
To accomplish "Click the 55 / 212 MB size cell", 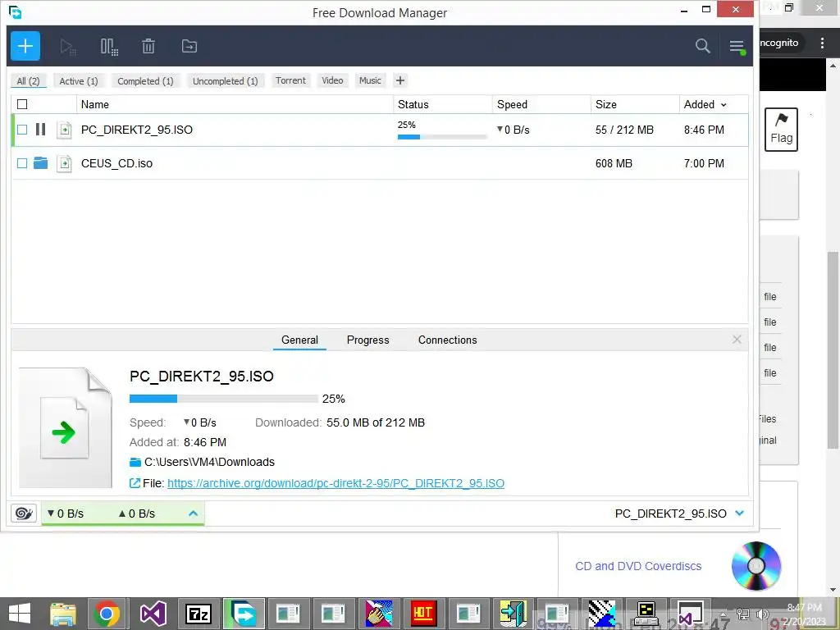I will [x=624, y=130].
